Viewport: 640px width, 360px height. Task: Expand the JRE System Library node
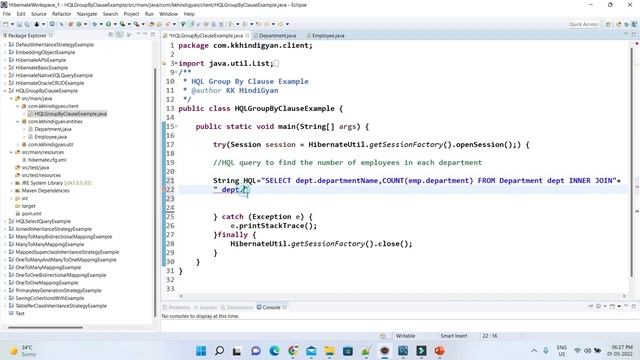click(x=11, y=183)
